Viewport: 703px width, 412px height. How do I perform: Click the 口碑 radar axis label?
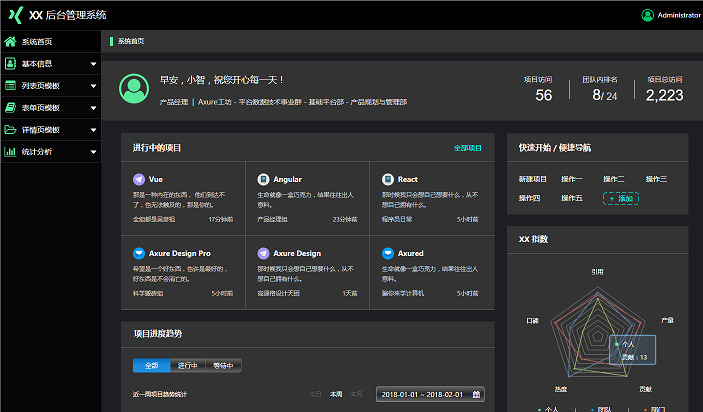coord(532,321)
